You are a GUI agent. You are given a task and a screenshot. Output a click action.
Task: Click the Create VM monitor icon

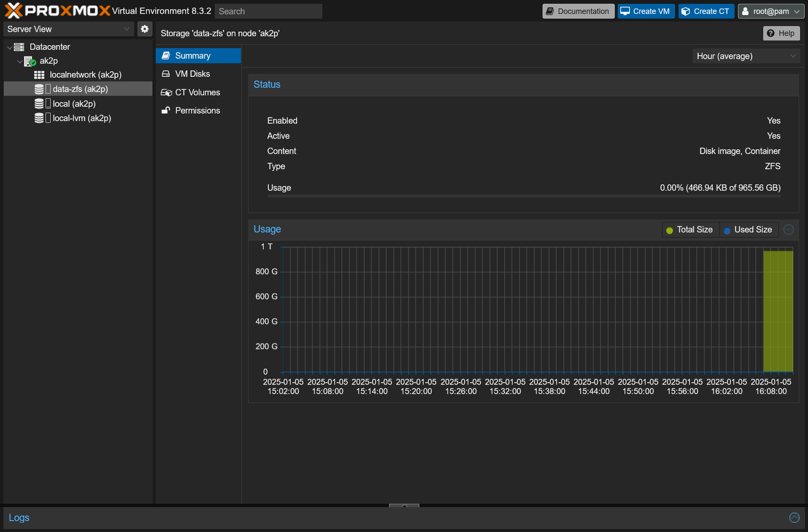[625, 11]
